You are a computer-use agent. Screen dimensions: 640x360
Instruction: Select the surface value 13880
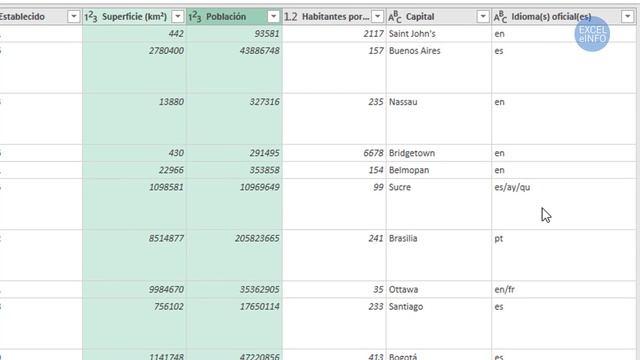coord(134,119)
